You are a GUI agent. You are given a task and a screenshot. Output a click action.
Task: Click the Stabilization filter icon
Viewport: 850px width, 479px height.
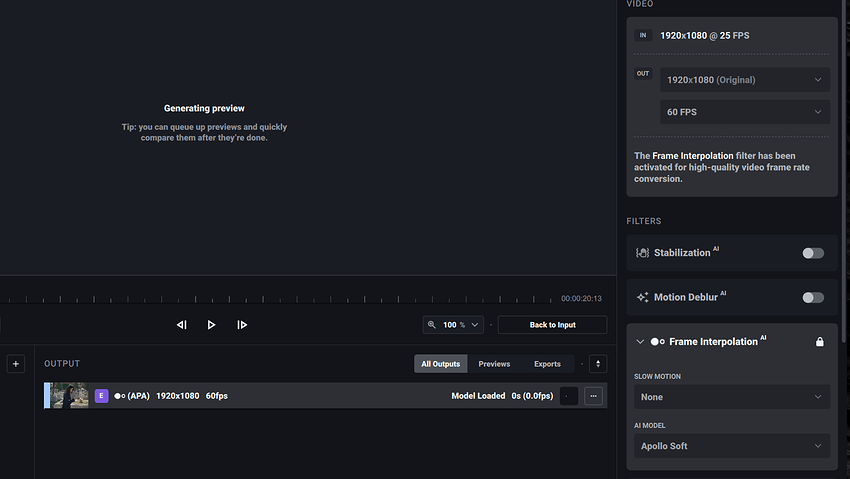pyautogui.click(x=643, y=253)
